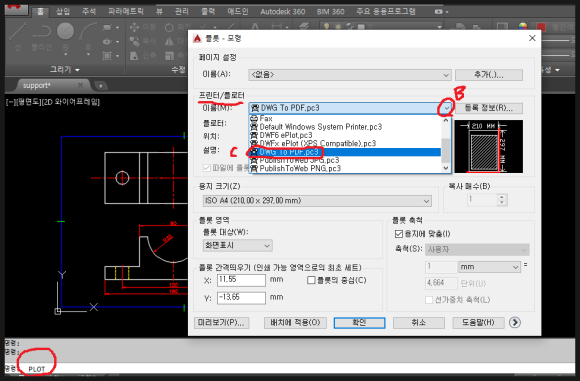This screenshot has width=580, height=381.
Task: Click the color wheel icon in the ribbon
Action: coord(523,27)
